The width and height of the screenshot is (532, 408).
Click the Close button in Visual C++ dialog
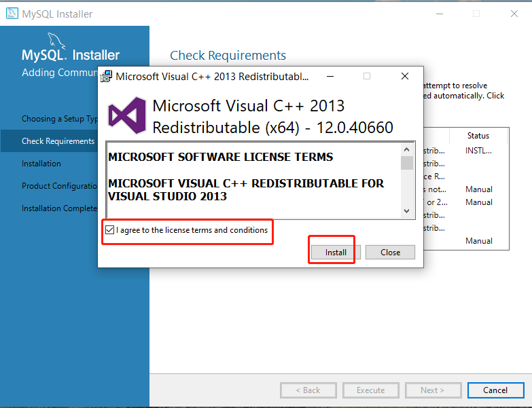390,253
